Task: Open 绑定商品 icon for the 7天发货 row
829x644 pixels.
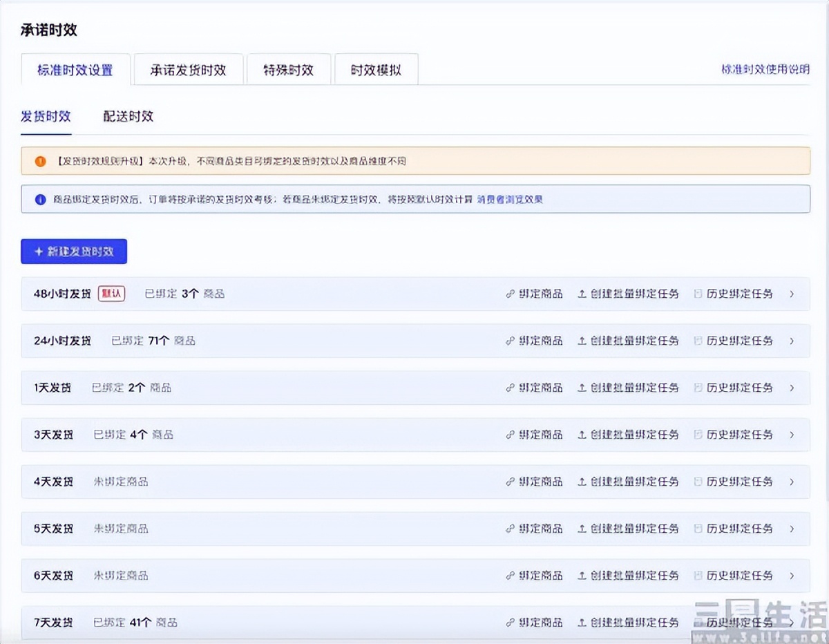Action: tap(509, 622)
